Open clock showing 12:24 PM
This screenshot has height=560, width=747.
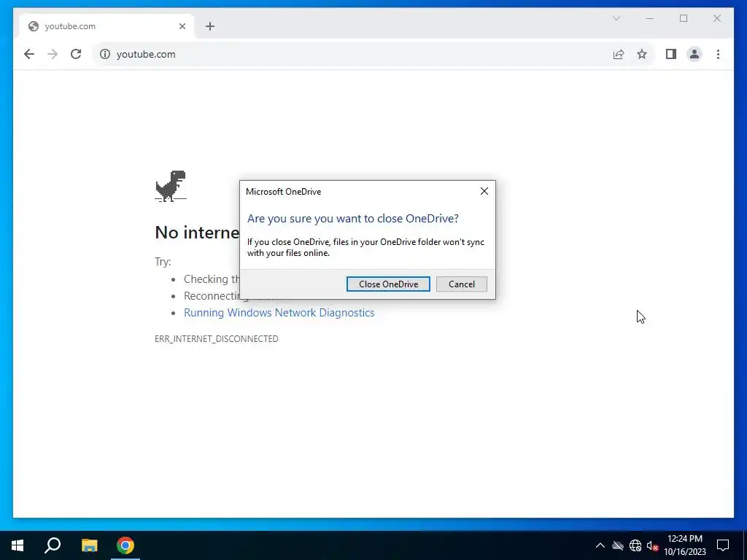[x=685, y=545]
